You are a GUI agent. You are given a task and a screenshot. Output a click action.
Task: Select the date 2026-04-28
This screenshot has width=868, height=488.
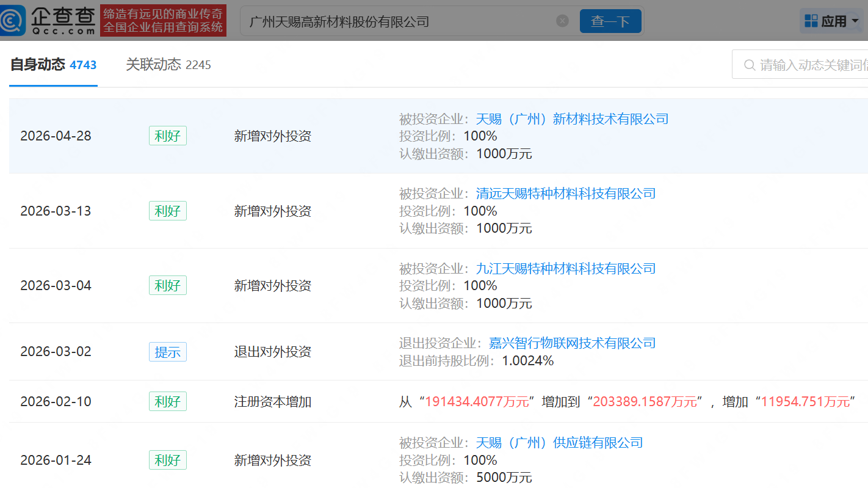(x=56, y=136)
